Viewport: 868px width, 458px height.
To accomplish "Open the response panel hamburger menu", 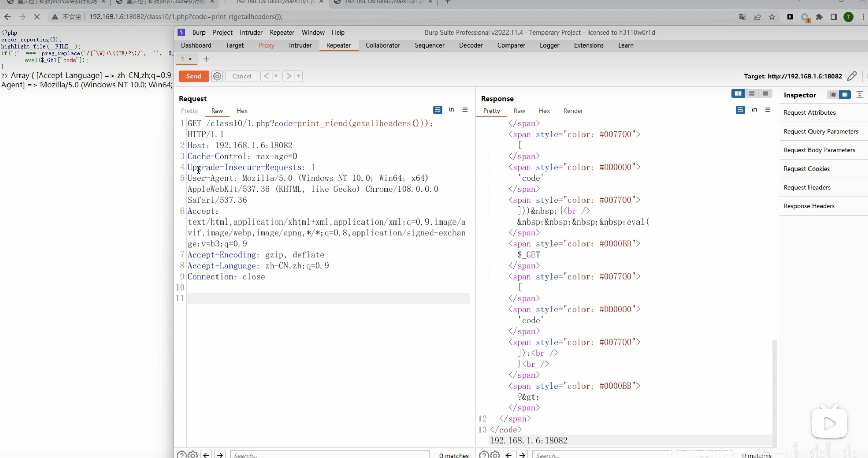I will tap(768, 110).
